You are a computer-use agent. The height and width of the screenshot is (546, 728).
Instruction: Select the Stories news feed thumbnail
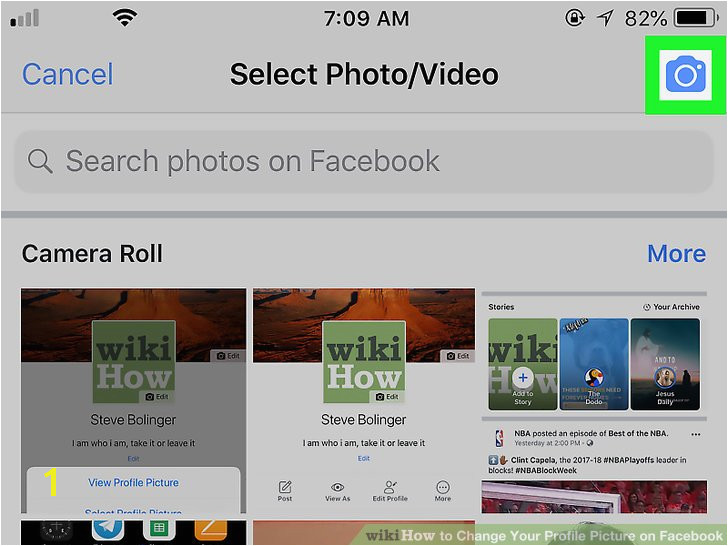point(594,402)
